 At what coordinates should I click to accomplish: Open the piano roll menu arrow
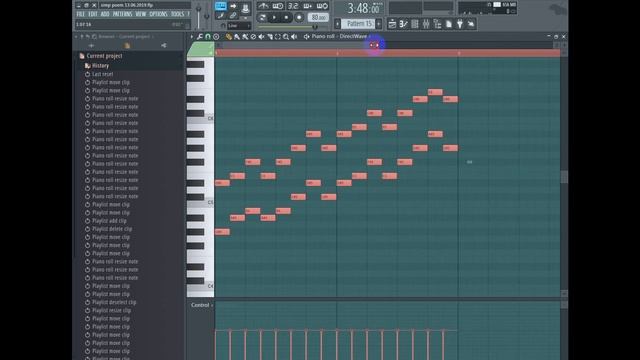(191, 37)
